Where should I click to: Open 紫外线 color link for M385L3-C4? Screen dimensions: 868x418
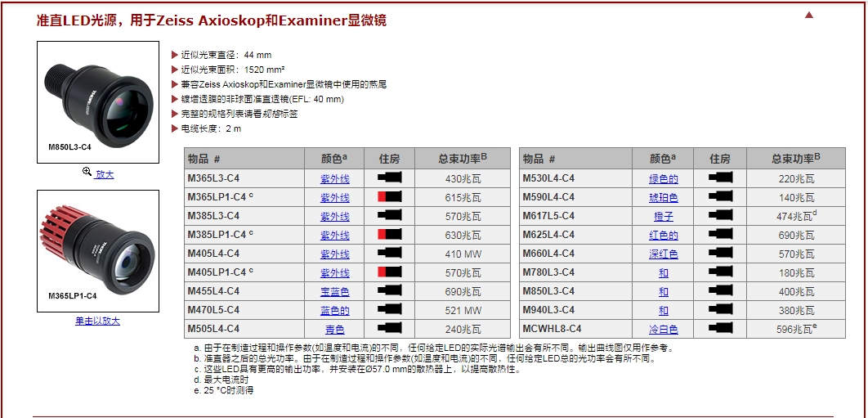pos(335,217)
